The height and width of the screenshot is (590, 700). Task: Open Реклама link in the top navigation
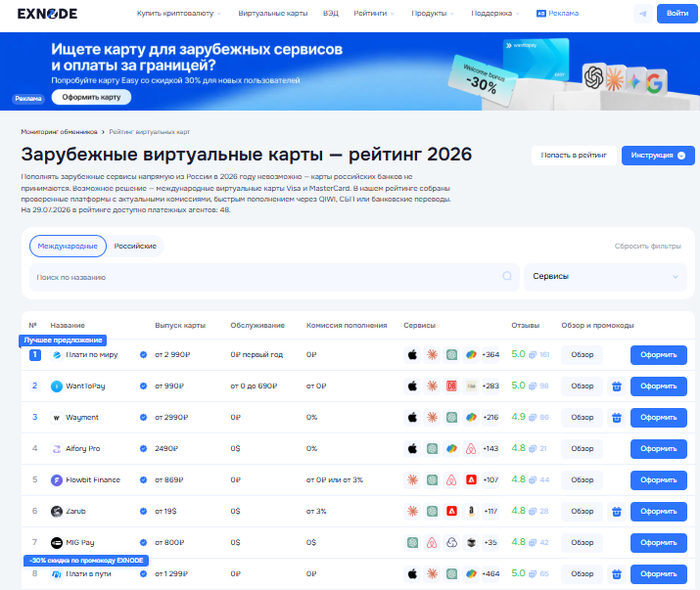click(558, 13)
